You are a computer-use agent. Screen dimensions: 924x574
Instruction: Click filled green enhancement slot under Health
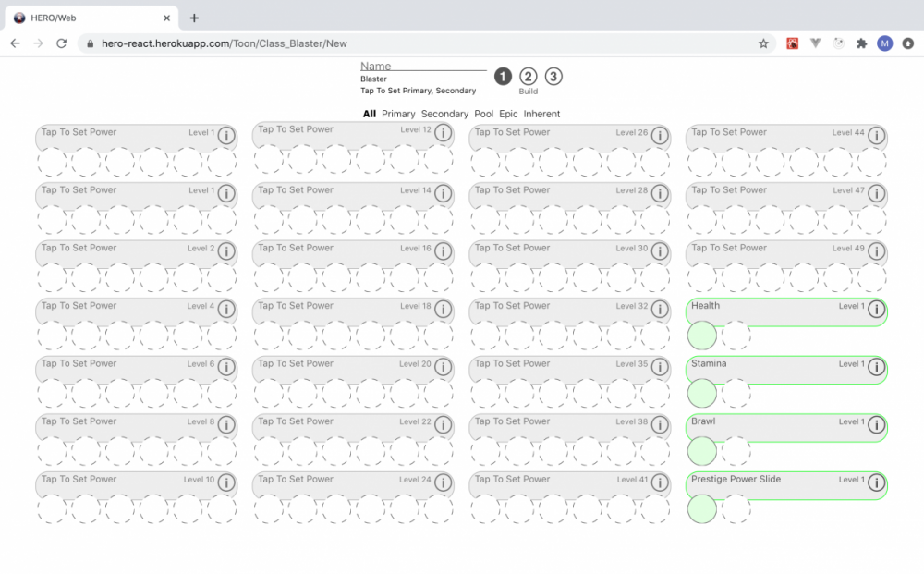pyautogui.click(x=702, y=336)
